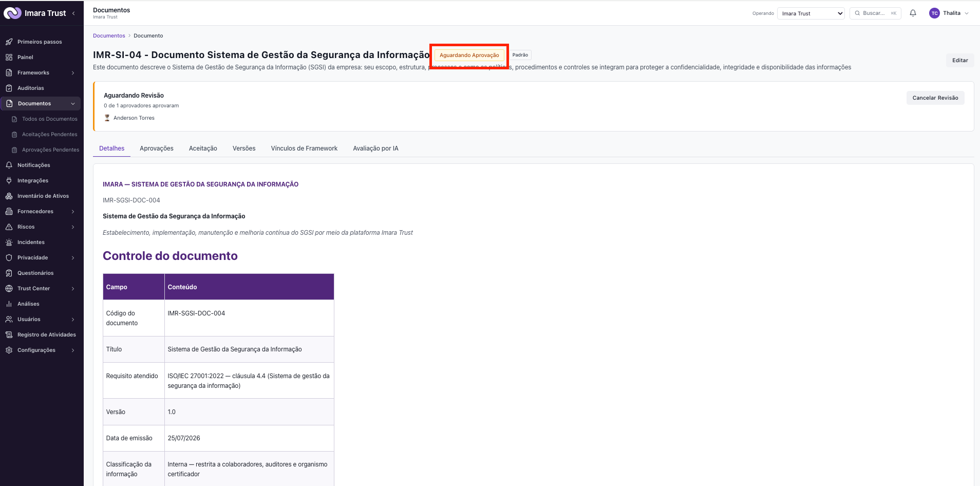Open the Painel dashboard icon
This screenshot has height=486, width=980.
9,57
